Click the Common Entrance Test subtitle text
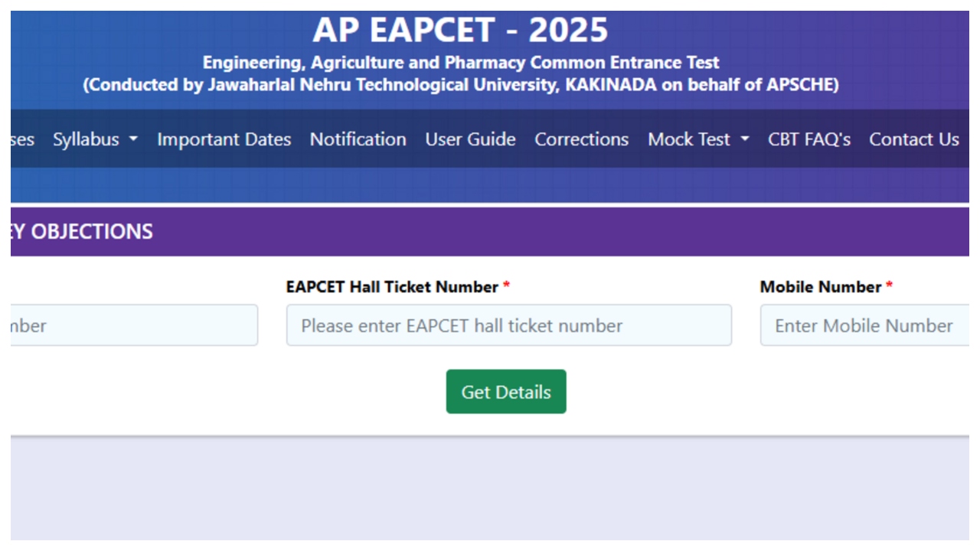Image resolution: width=980 pixels, height=551 pixels. 460,63
